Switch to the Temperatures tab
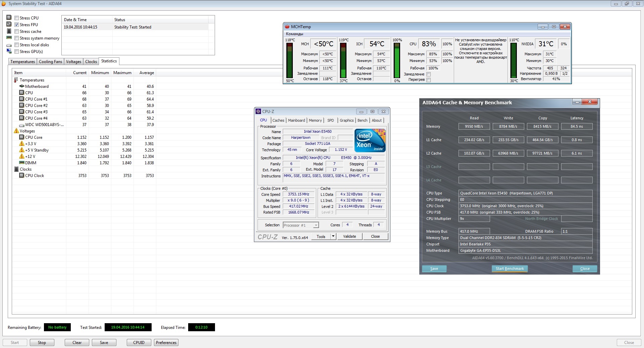Screen dimensions: 644x348 [x=22, y=62]
